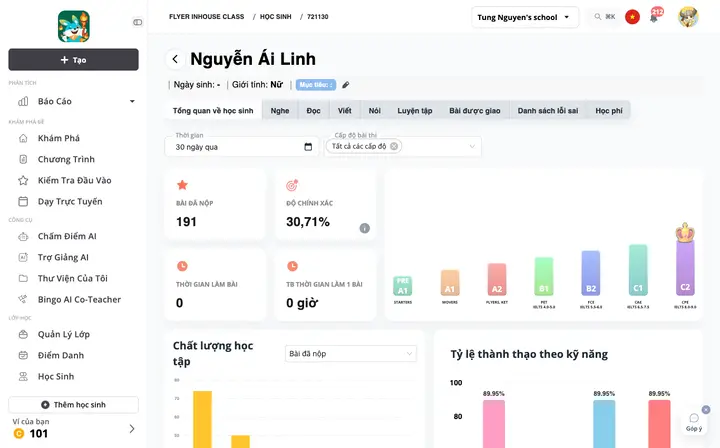
Task: Click the Báo Cáo chart icon
Action: [23, 101]
